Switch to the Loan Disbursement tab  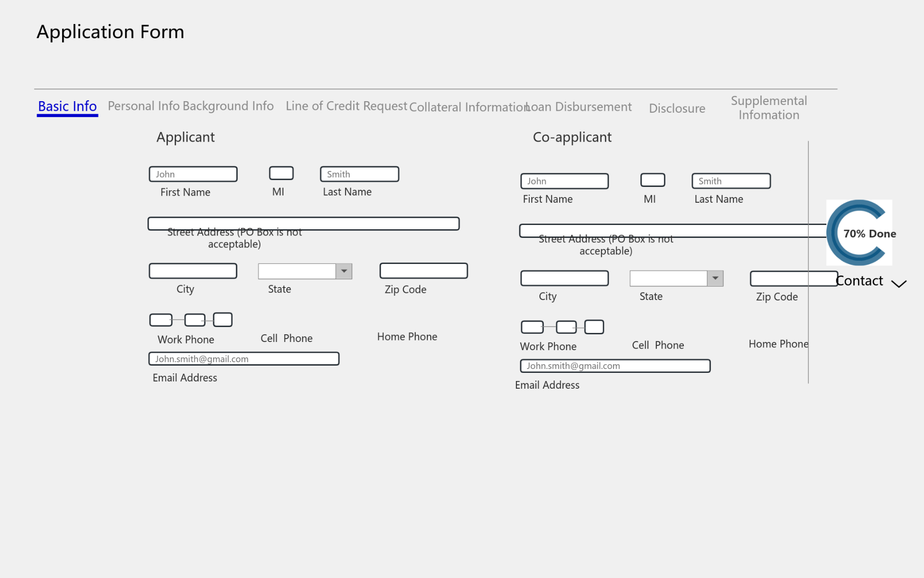click(578, 107)
